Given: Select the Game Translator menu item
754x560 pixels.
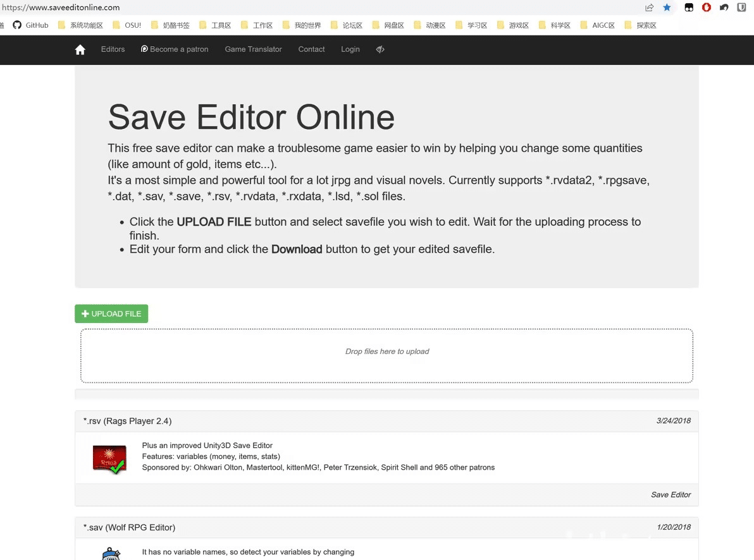Looking at the screenshot, I should pyautogui.click(x=253, y=49).
